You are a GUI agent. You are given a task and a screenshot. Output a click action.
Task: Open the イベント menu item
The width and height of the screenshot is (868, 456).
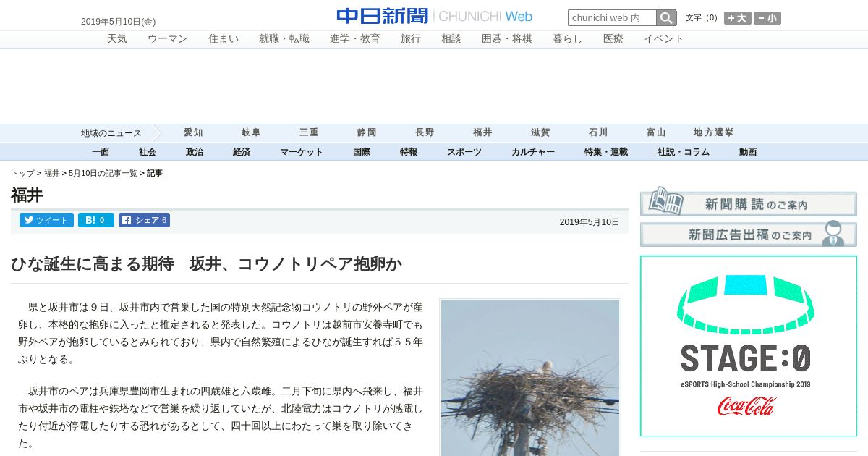[x=664, y=39]
